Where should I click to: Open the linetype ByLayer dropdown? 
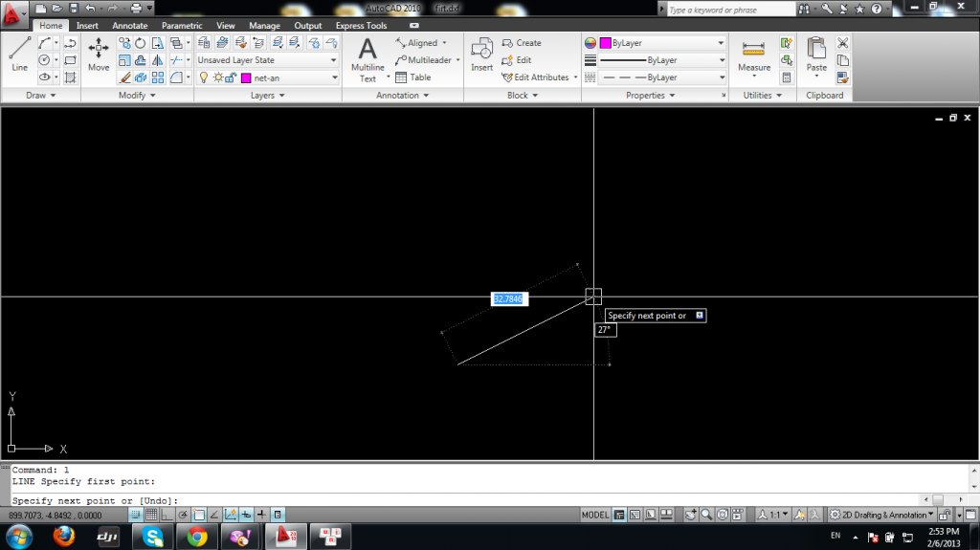pos(662,77)
